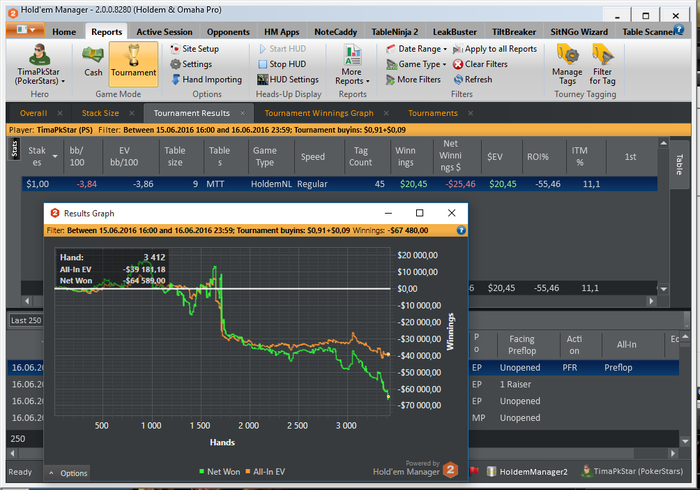Viewport: 700px width, 490px height.
Task: Close the Tournament Winnings Graph tab
Action: [x=386, y=113]
